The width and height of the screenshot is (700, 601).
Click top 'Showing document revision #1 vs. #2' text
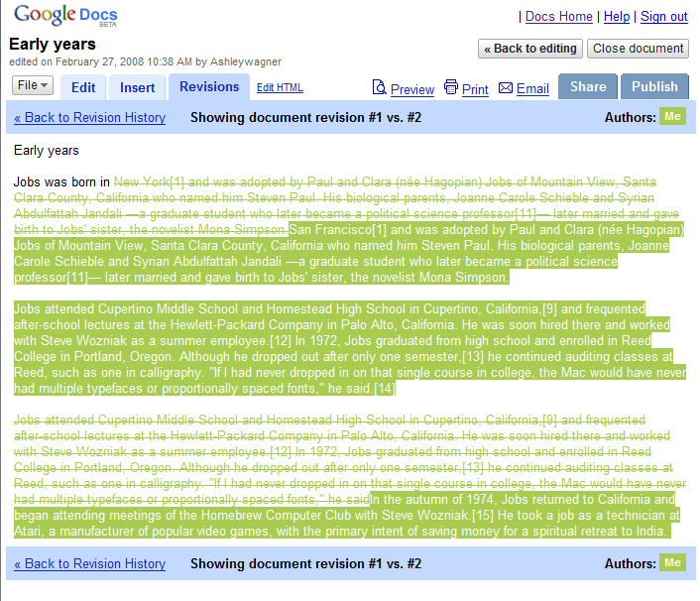(305, 117)
